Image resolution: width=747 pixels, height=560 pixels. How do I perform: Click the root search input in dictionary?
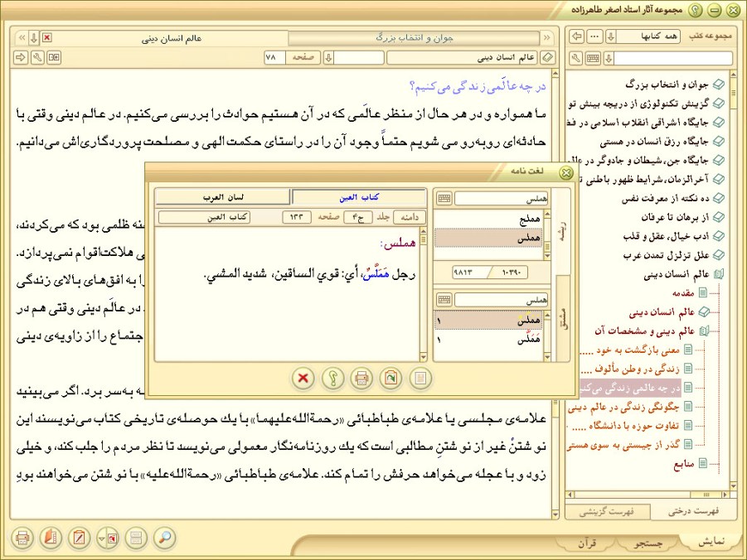click(x=501, y=198)
